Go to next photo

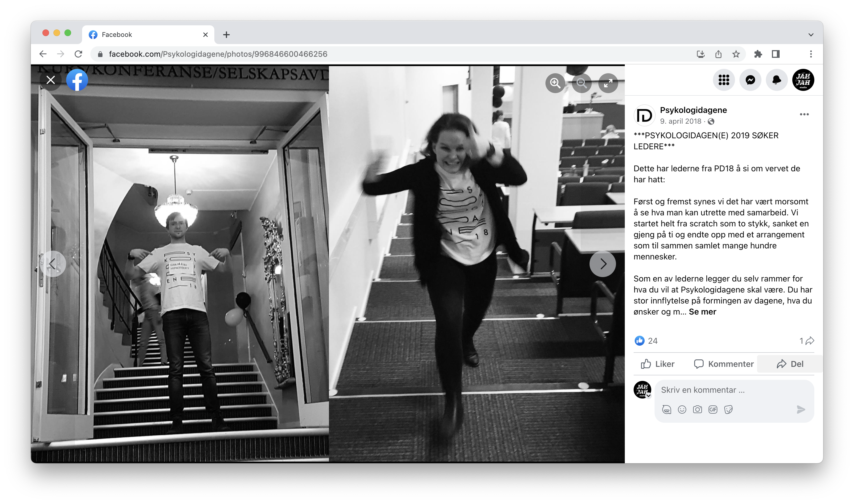tap(603, 264)
